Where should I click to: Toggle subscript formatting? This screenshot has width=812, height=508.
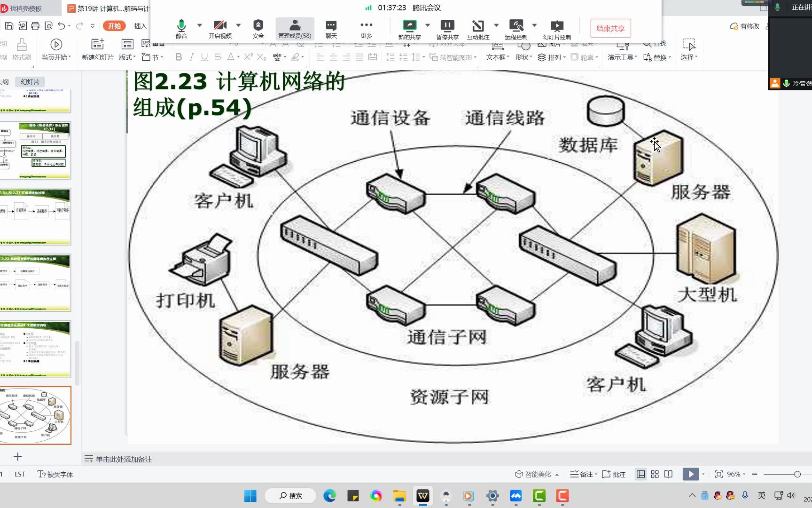261,57
